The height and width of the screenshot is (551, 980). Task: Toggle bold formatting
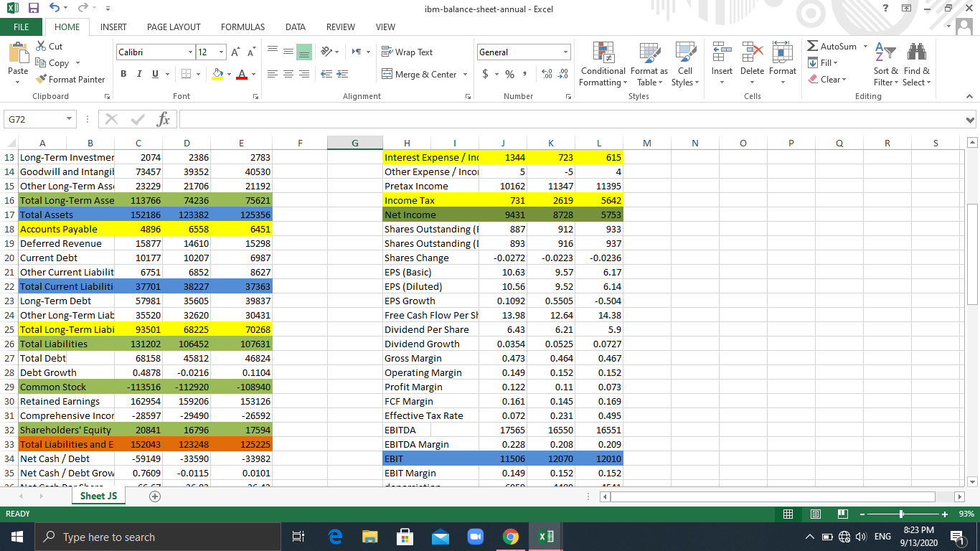pyautogui.click(x=123, y=73)
